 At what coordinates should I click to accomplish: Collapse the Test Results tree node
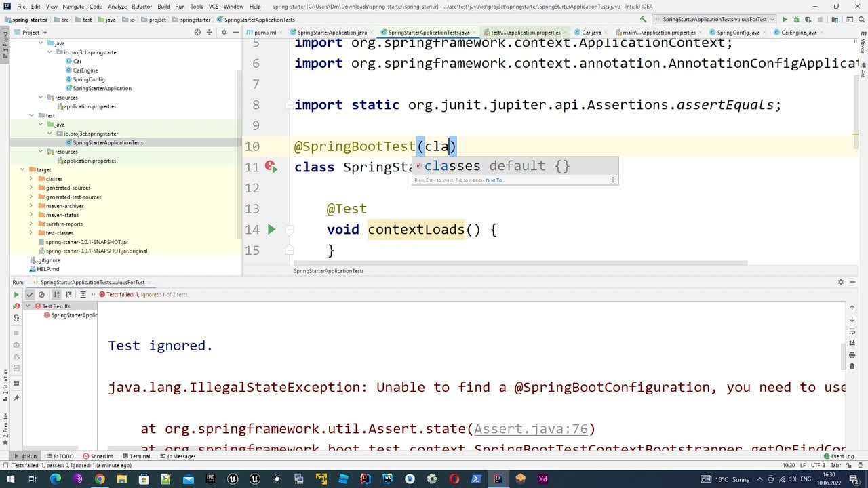tap(28, 306)
